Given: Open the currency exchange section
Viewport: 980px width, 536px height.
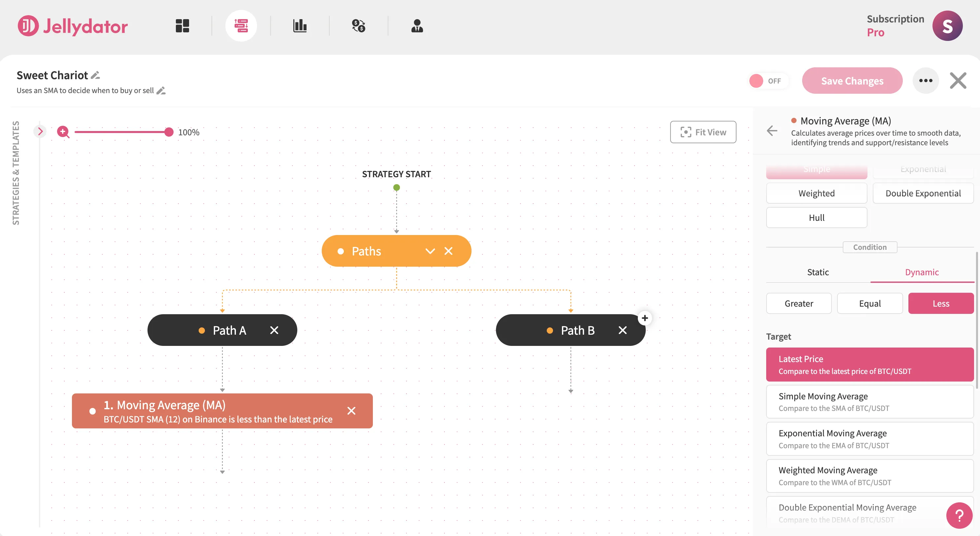Looking at the screenshot, I should click(358, 25).
